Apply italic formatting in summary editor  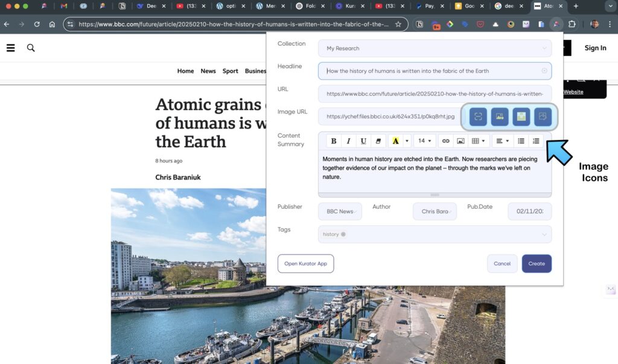pos(348,141)
